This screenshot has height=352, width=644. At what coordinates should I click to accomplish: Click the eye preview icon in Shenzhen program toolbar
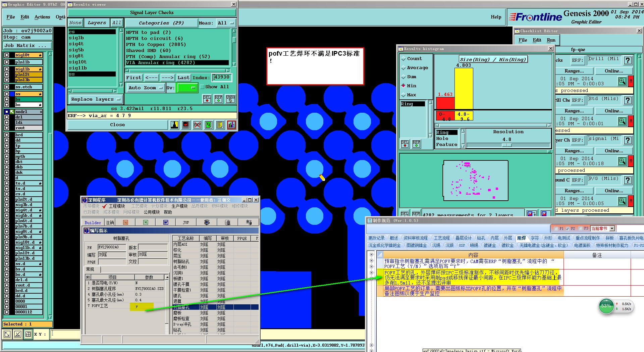point(207,222)
